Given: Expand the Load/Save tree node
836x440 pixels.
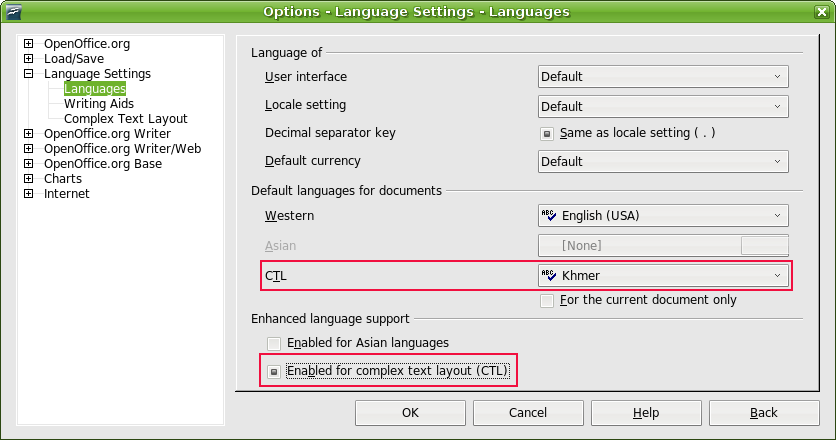Looking at the screenshot, I should pyautogui.click(x=29, y=58).
